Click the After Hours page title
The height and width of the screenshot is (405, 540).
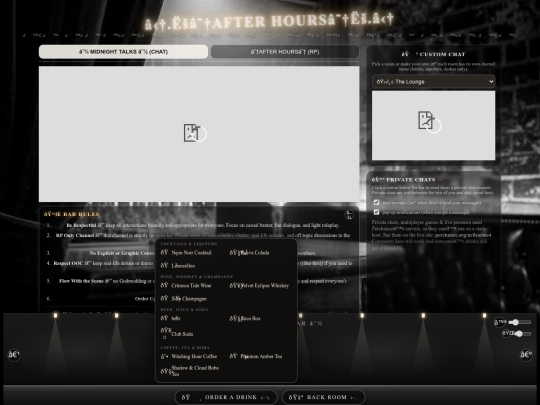tap(269, 22)
